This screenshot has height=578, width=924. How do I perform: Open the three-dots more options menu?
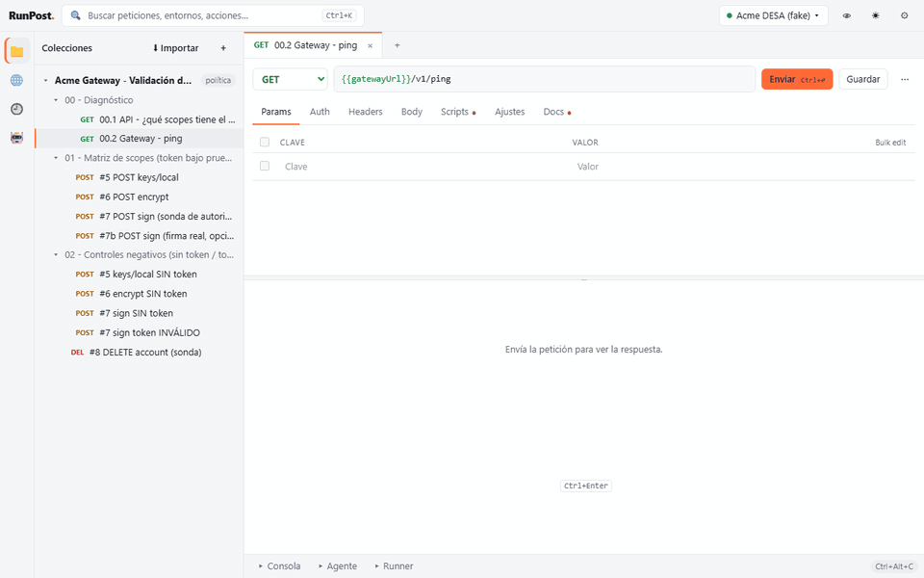point(905,80)
